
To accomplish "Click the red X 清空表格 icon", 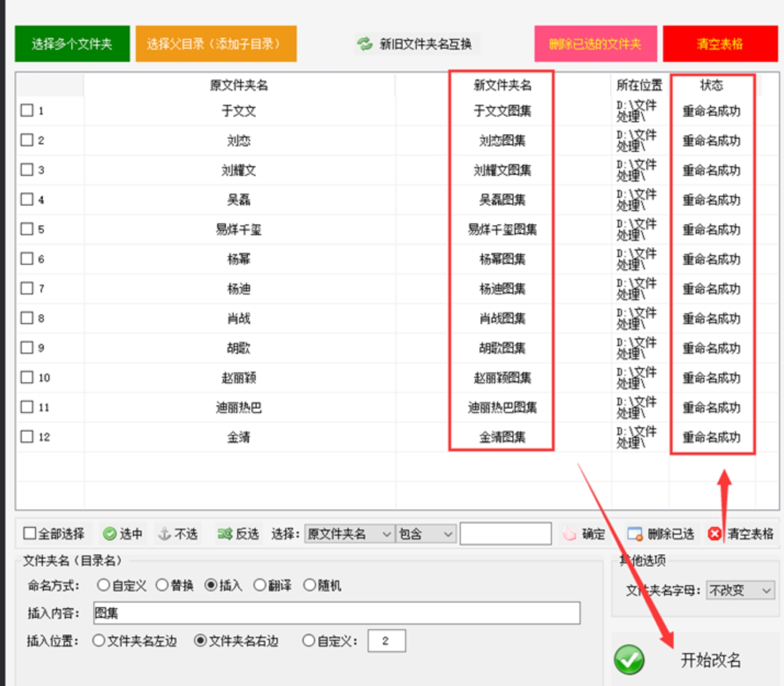I will 714,534.
